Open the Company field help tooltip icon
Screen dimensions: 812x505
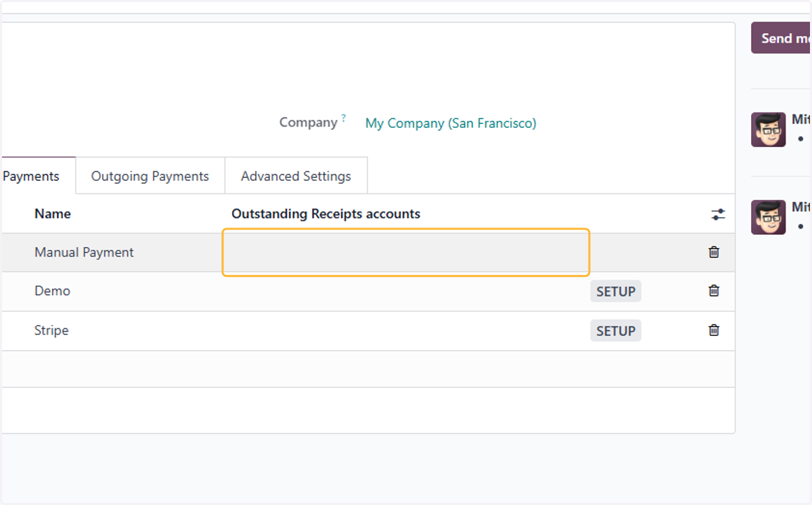[343, 118]
